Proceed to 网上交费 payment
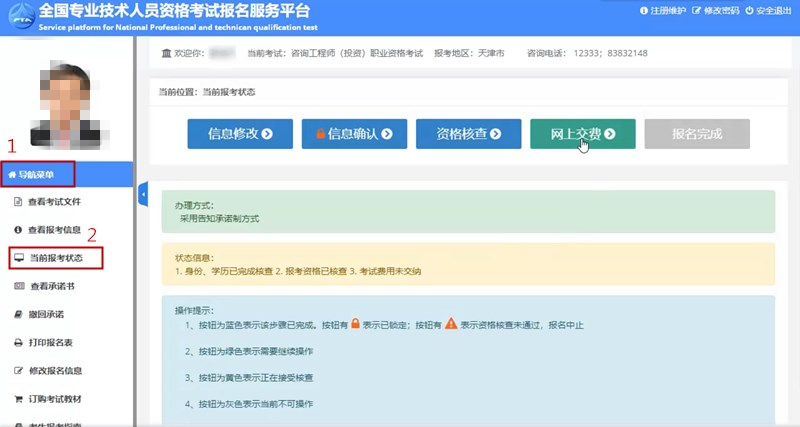This screenshot has width=800, height=427. tap(583, 134)
